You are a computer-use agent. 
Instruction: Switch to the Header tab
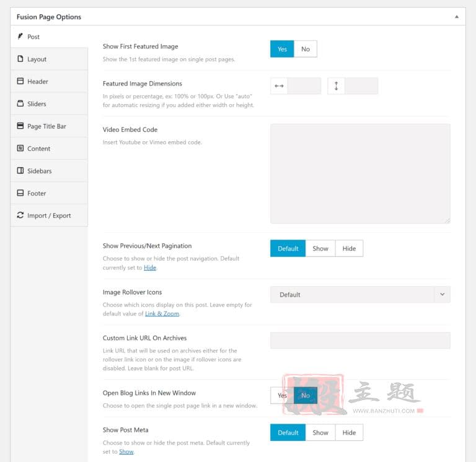(x=49, y=81)
